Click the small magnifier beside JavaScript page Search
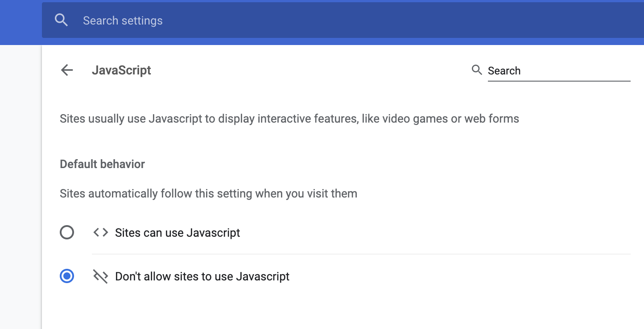This screenshot has height=329, width=644. click(x=477, y=70)
